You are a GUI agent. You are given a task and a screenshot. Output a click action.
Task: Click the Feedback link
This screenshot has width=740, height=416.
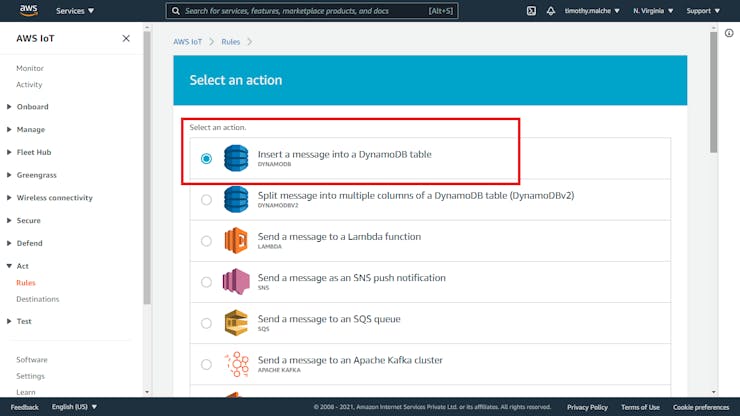point(25,407)
